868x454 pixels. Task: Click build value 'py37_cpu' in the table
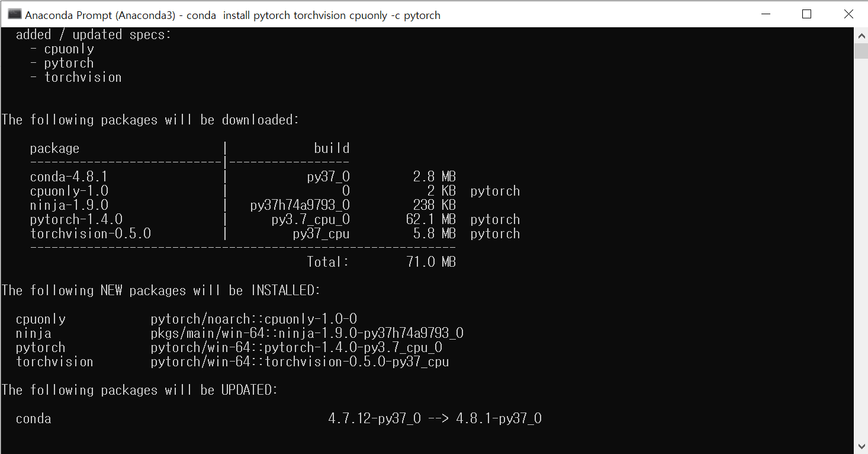coord(322,234)
